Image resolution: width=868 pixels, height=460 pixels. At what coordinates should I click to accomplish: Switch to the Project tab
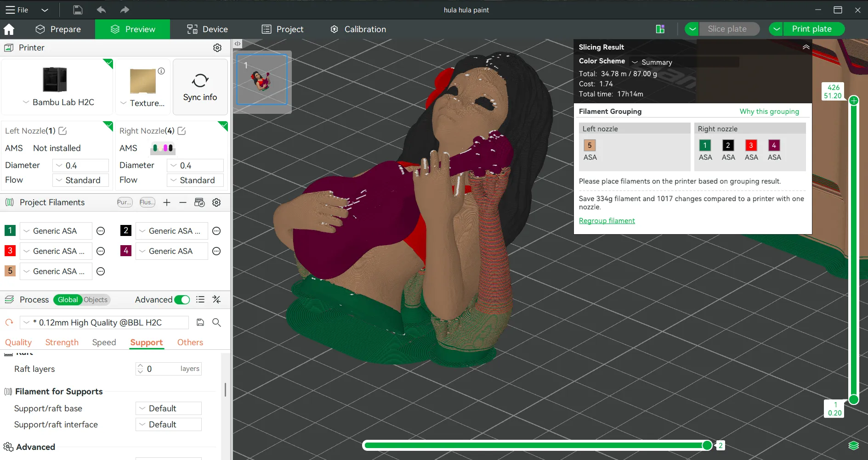283,29
